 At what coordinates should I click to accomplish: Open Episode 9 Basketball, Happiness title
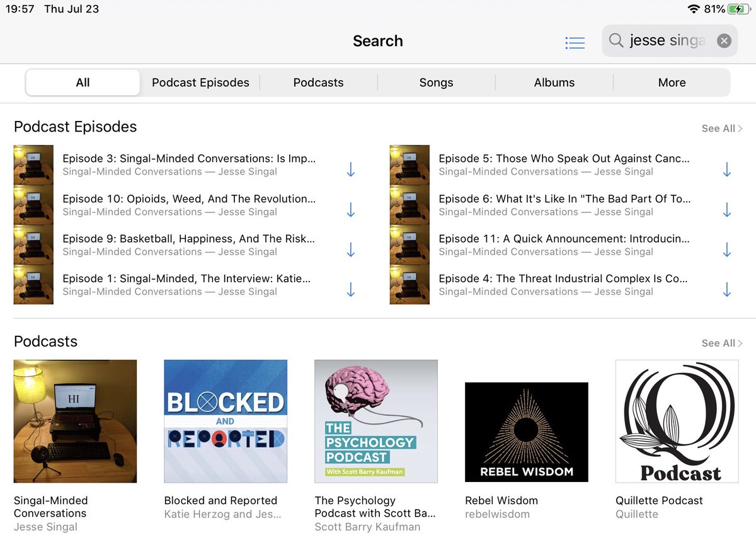(x=189, y=239)
